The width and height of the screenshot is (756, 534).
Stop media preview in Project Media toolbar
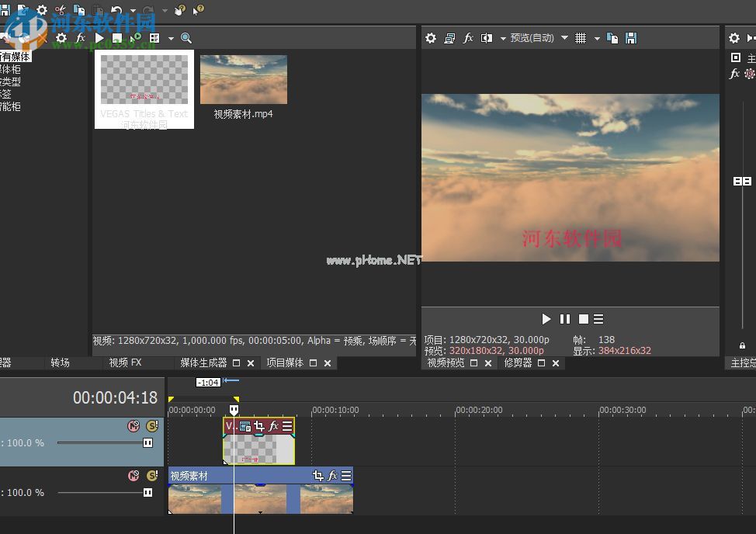tap(117, 37)
